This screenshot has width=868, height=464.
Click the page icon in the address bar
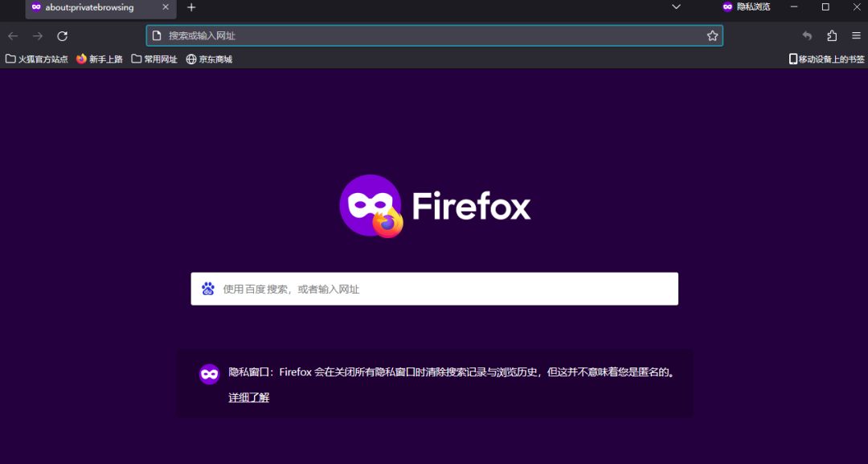[157, 36]
